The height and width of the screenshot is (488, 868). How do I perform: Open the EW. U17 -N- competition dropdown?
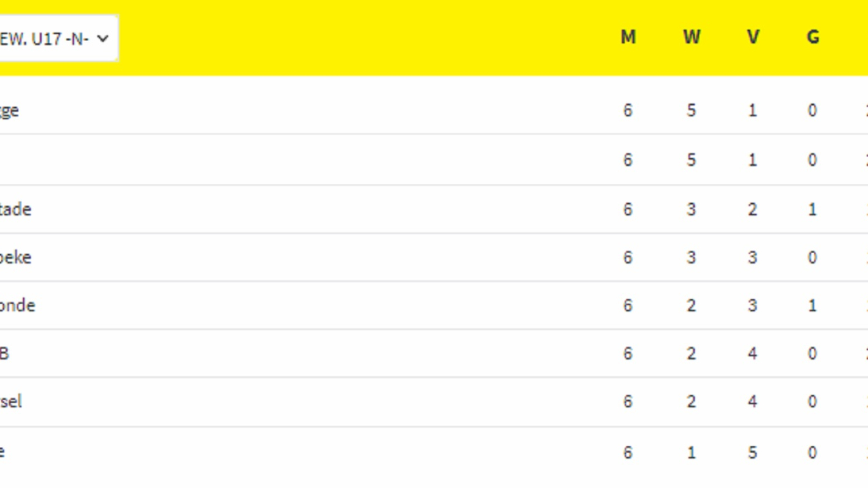pyautogui.click(x=59, y=38)
